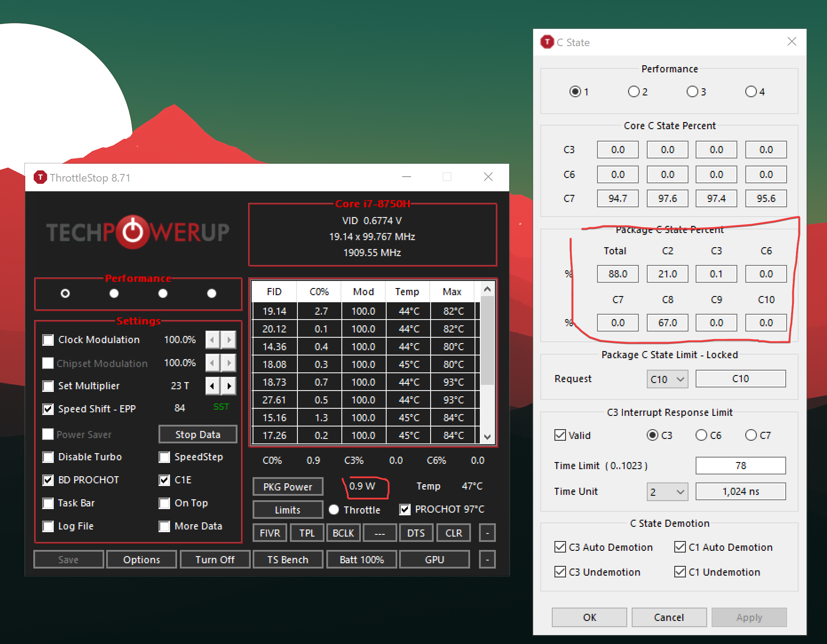Open the Limits window
This screenshot has height=644, width=827.
(x=288, y=510)
